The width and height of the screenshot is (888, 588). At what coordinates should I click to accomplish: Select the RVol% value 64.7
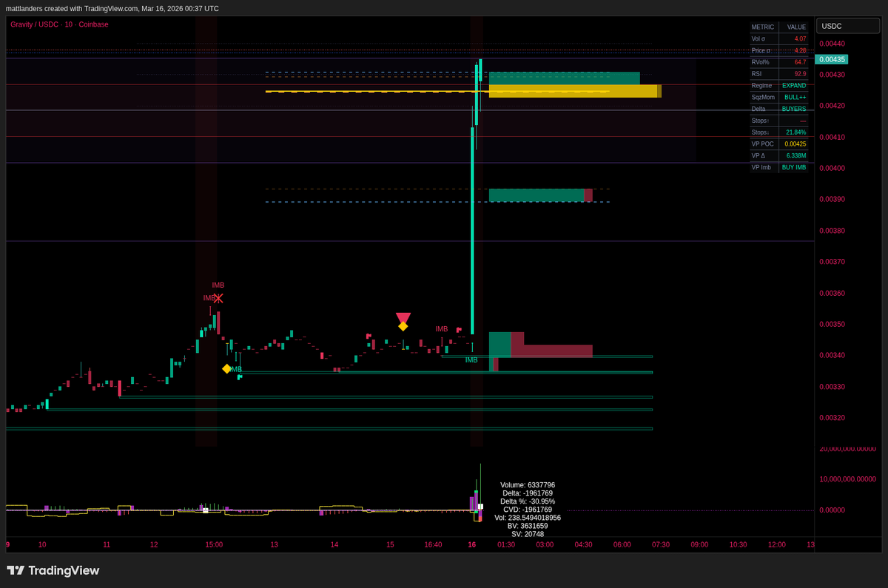800,62
